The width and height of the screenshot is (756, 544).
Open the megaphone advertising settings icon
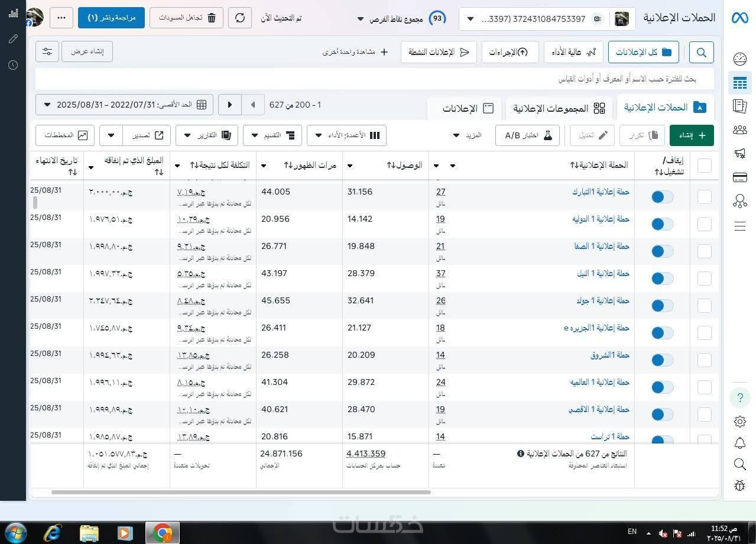click(739, 153)
